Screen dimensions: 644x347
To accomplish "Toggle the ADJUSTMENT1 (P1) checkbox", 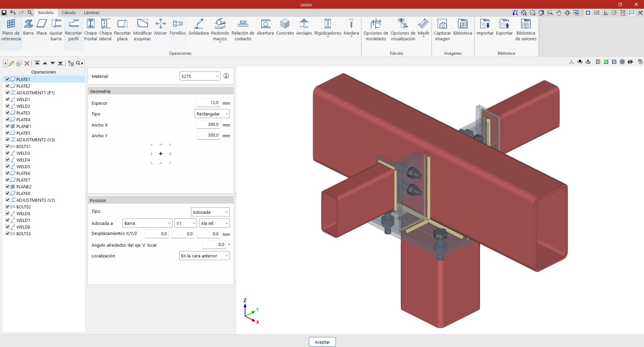I will (x=7, y=93).
